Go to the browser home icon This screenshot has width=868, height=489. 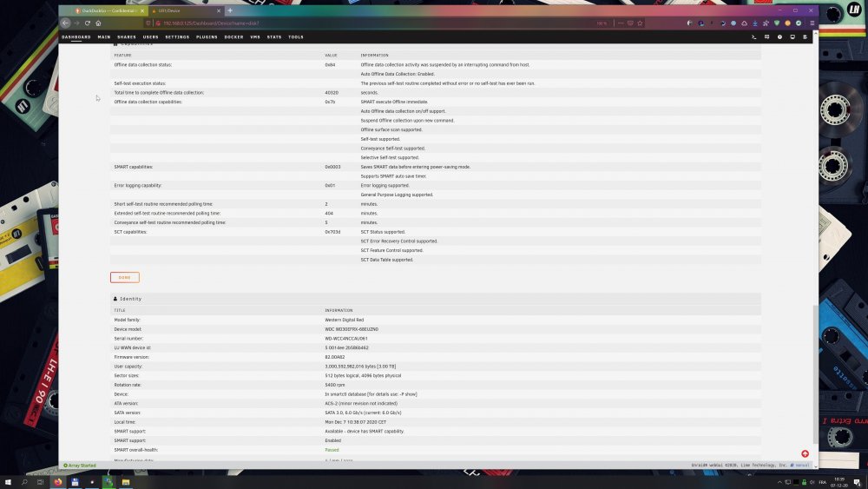(99, 23)
